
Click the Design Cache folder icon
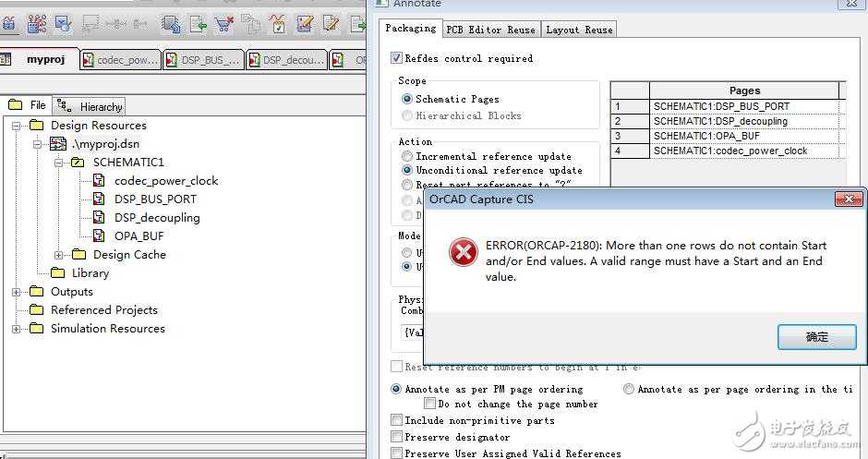pos(79,254)
